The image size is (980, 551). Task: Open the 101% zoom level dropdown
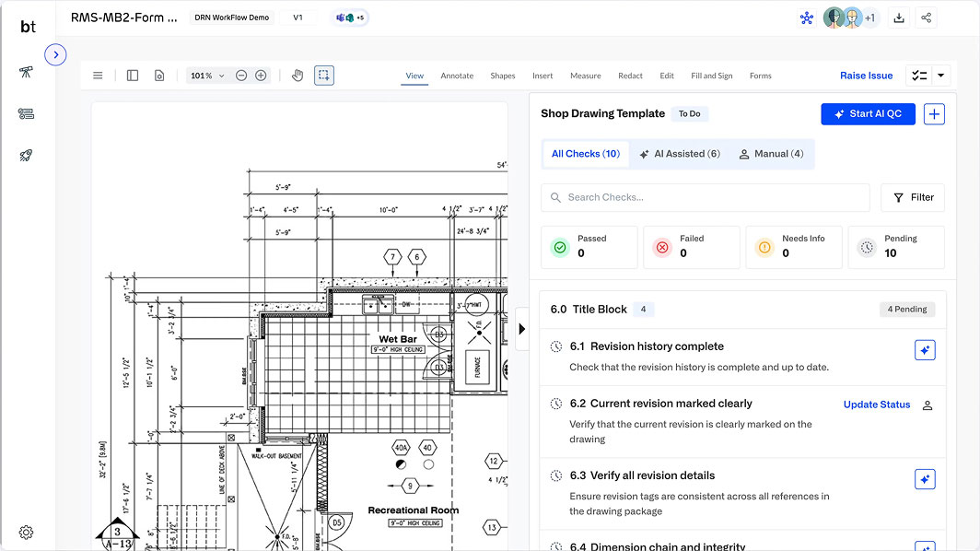pos(207,76)
